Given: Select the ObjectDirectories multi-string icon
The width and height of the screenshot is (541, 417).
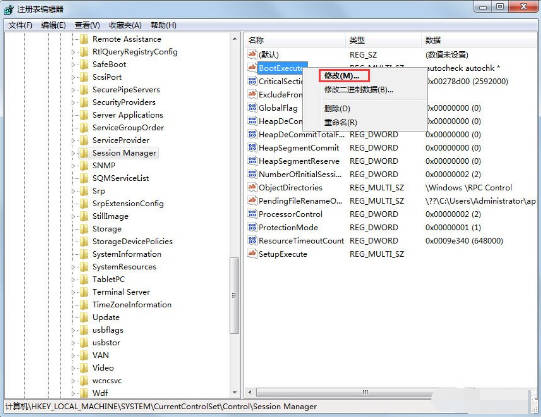Looking at the screenshot, I should (252, 188).
